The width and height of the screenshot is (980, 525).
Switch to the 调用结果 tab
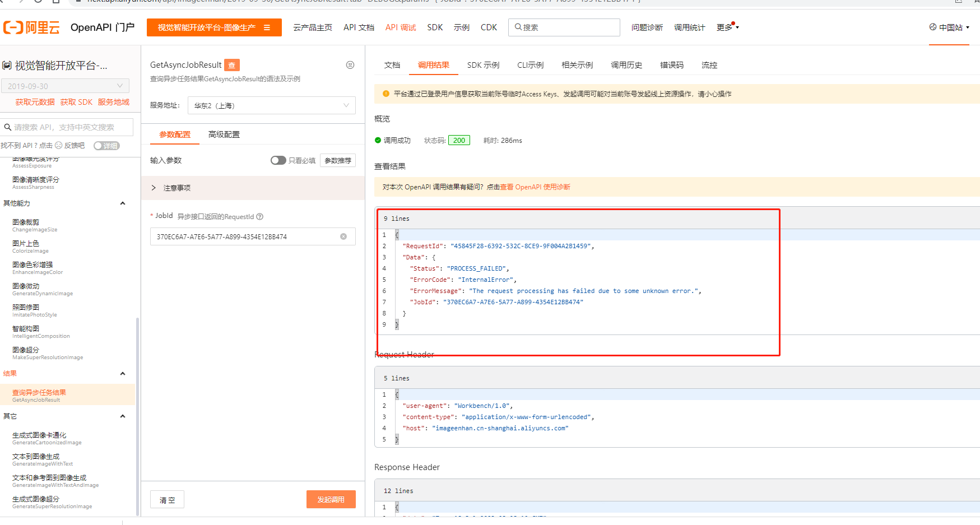(x=434, y=65)
